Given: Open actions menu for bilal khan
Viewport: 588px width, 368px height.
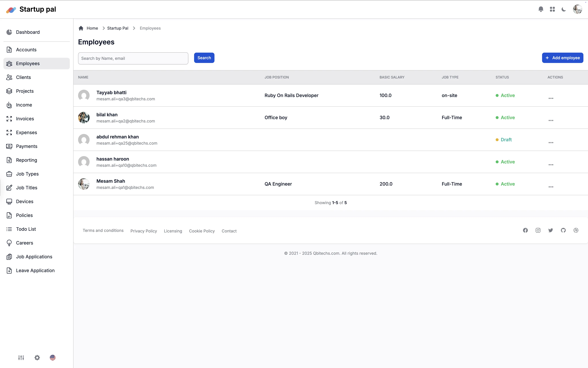Looking at the screenshot, I should [x=551, y=120].
